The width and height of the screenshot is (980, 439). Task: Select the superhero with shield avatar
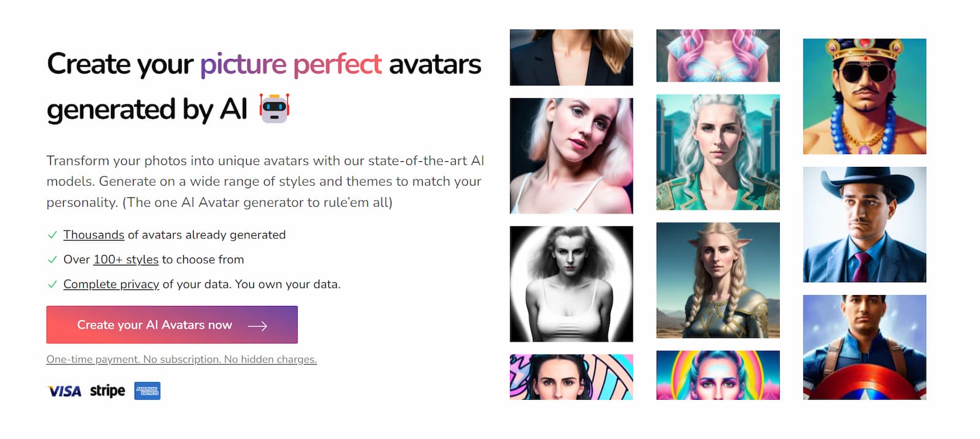tap(864, 347)
